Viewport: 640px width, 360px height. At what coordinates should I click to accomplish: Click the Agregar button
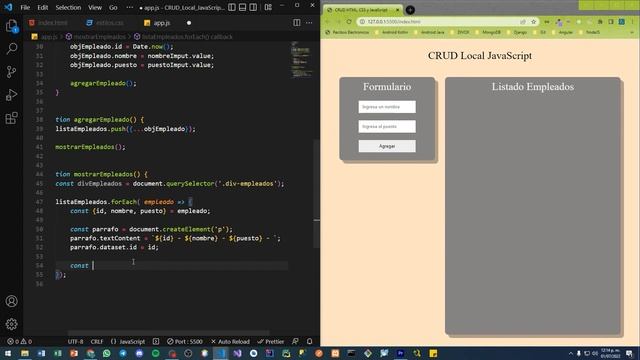pos(387,146)
